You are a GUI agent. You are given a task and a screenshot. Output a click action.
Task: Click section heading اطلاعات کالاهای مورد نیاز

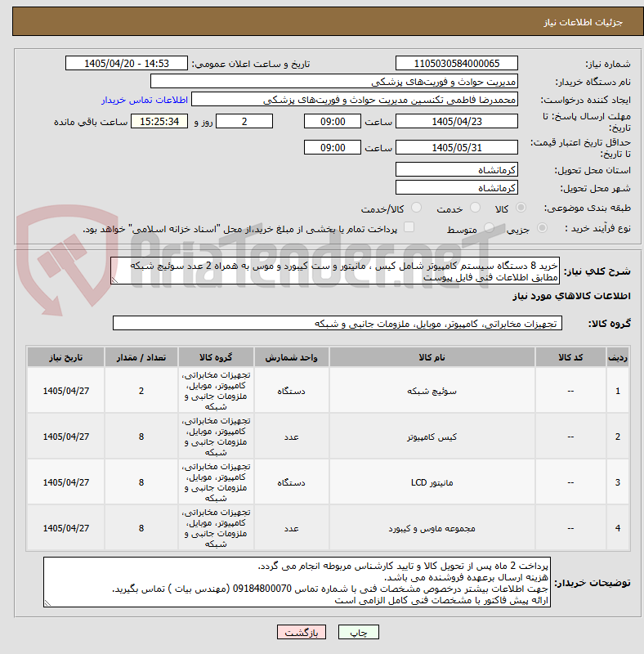tap(571, 296)
